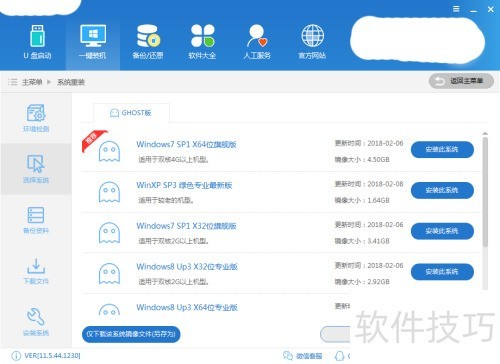This screenshot has width=500, height=364.
Task: Click 适用于较老的机型 description text
Action: pyautogui.click(x=166, y=200)
